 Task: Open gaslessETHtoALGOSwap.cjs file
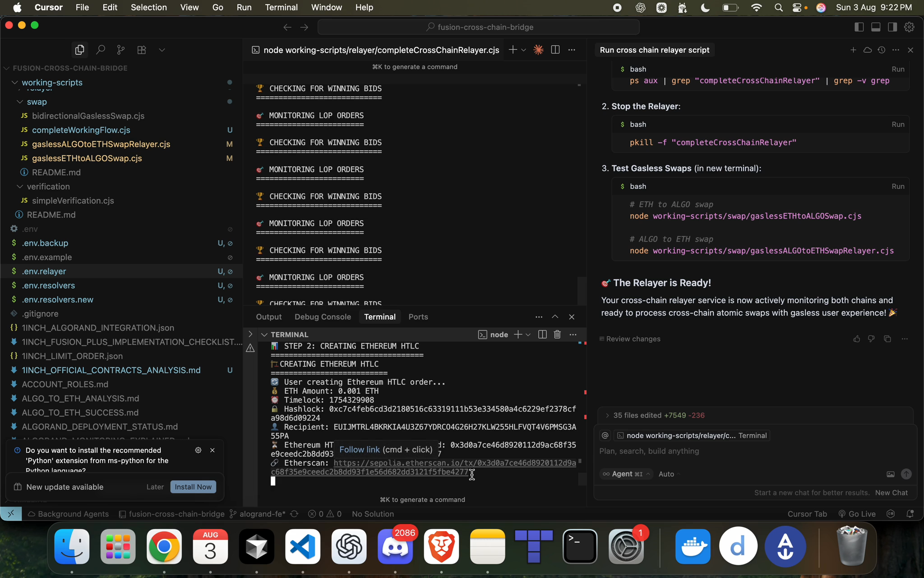pos(87,158)
